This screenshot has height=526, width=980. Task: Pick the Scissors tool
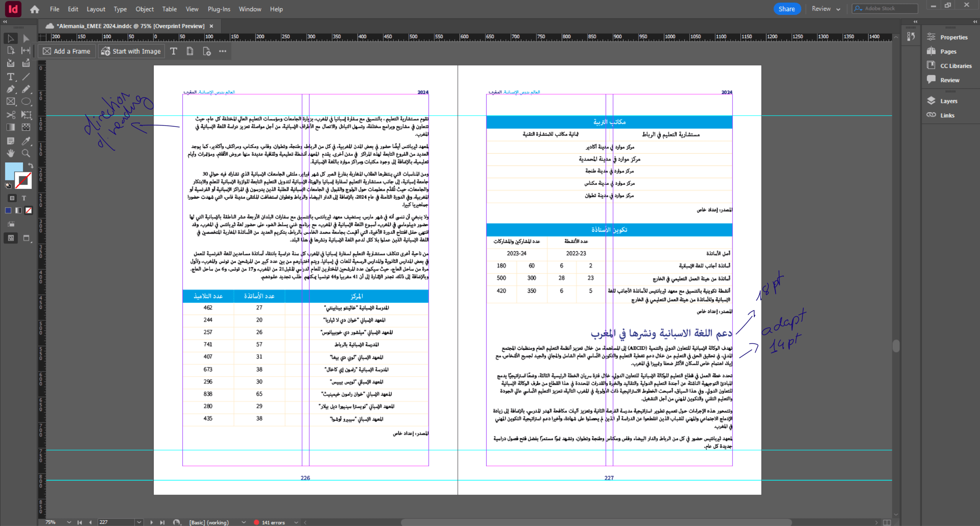tap(11, 115)
